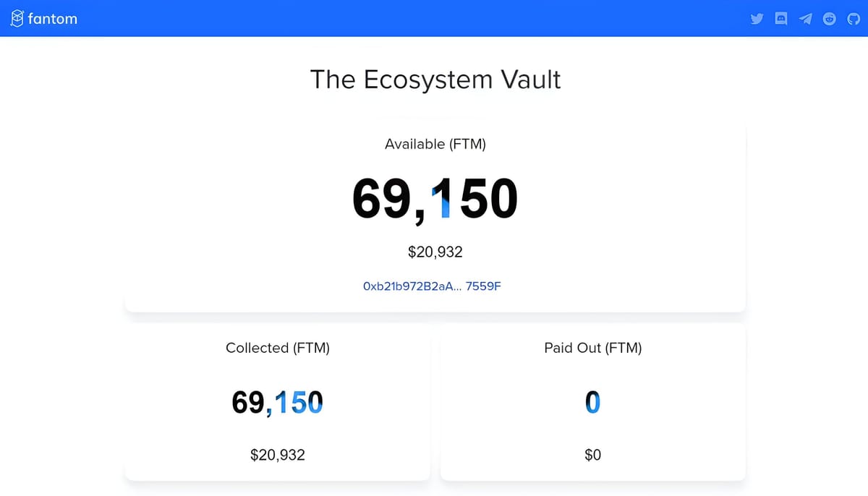
Task: Open the Fantom Telegram channel
Action: click(x=805, y=18)
